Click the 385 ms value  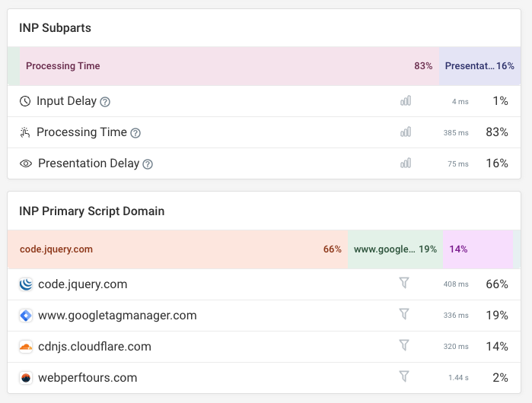456,133
